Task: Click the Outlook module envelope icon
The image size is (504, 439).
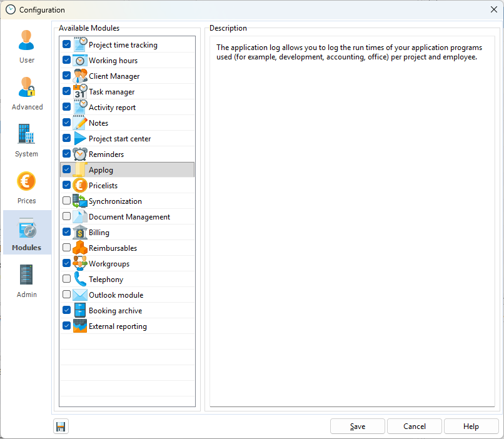Action: click(x=80, y=295)
